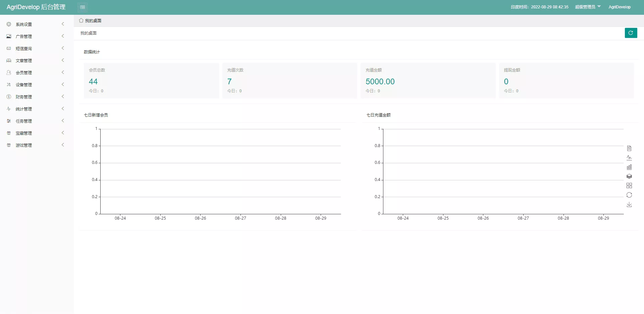The height and width of the screenshot is (314, 644).
Task: Open data view icon on recharge chart
Action: (x=629, y=148)
